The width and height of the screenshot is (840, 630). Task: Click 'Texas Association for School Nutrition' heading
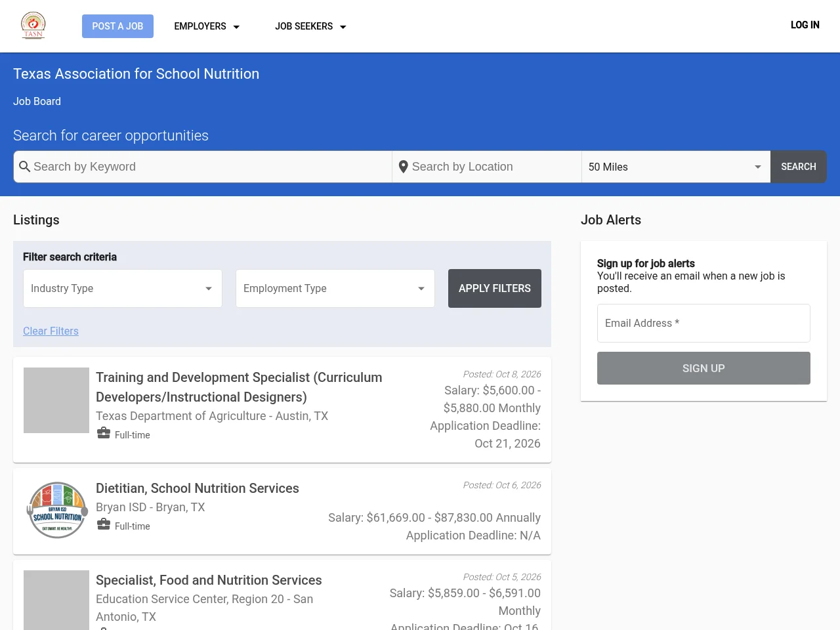(x=136, y=73)
